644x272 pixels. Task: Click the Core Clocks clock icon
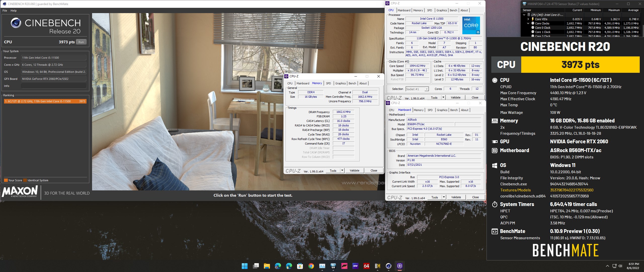(533, 23)
